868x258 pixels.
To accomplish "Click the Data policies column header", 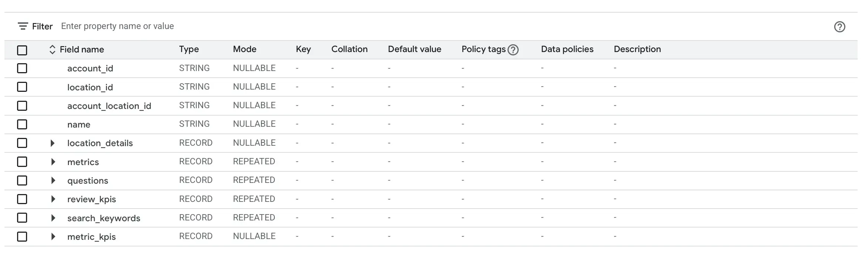I will point(567,49).
